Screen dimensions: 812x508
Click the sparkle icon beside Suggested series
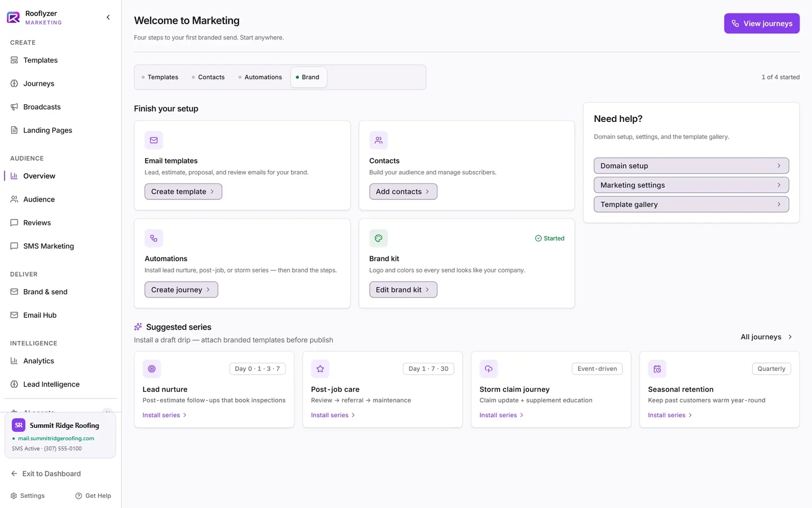(x=138, y=327)
